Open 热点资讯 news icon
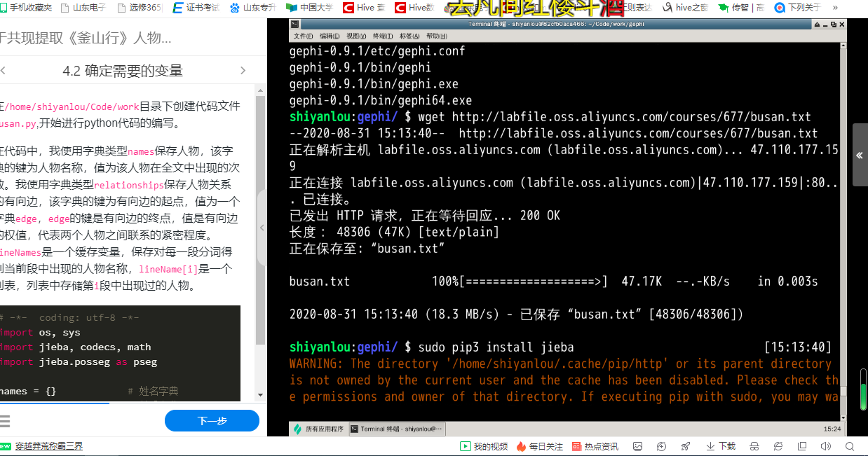This screenshot has width=868, height=456. point(595,446)
